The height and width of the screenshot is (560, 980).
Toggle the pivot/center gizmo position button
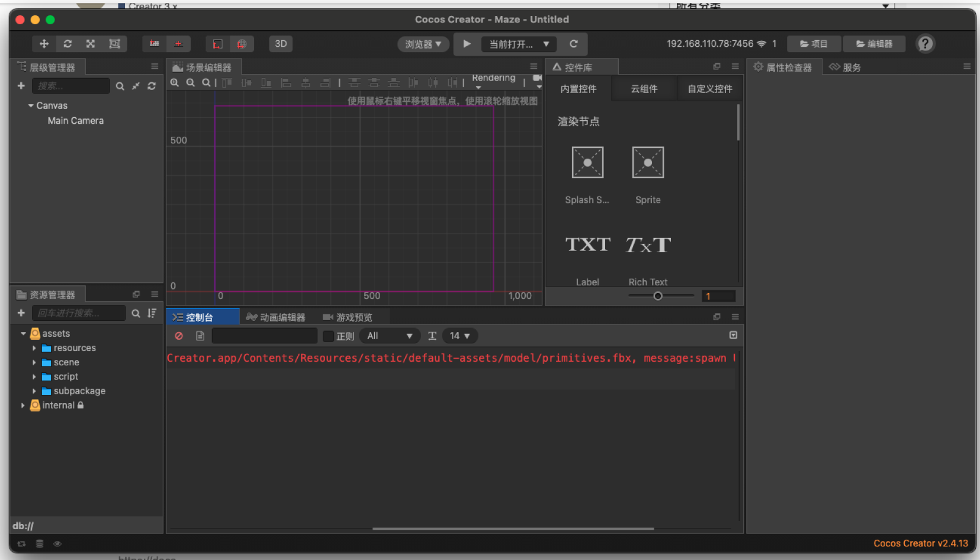[155, 44]
